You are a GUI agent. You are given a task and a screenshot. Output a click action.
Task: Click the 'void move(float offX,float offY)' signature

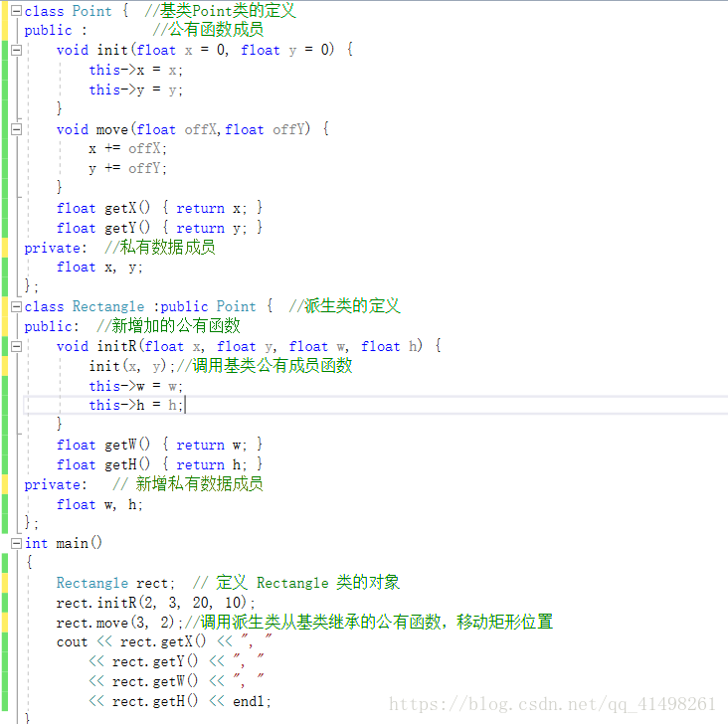click(193, 129)
